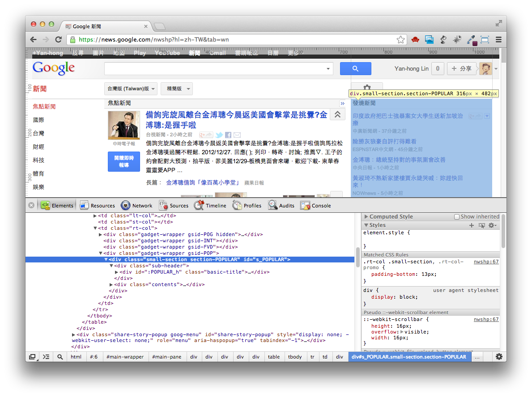This screenshot has width=532, height=397.
Task: Add new style rule plus icon
Action: 471,225
